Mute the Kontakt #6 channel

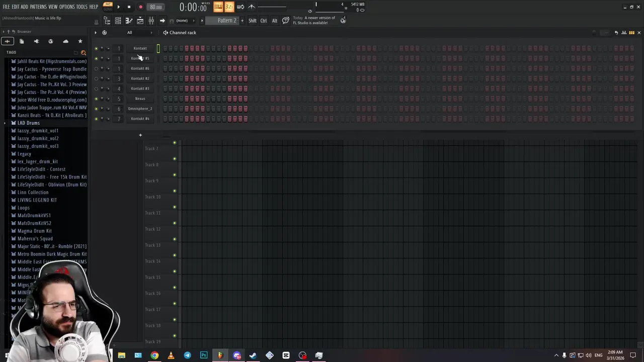[96, 68]
